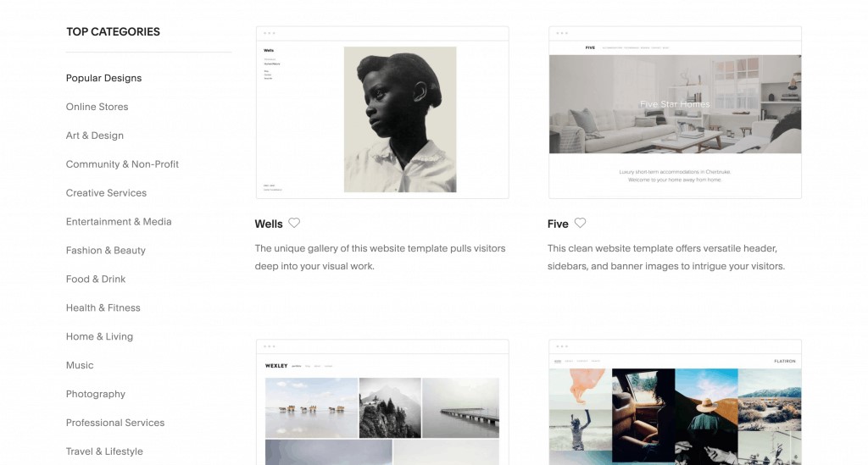Choose the Art & Design category
This screenshot has height=465, width=868.
click(95, 136)
